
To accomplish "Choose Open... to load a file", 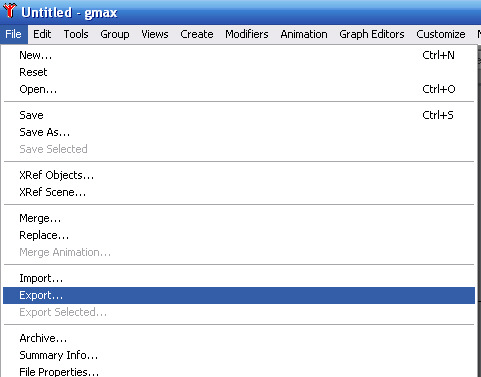I will (239, 89).
